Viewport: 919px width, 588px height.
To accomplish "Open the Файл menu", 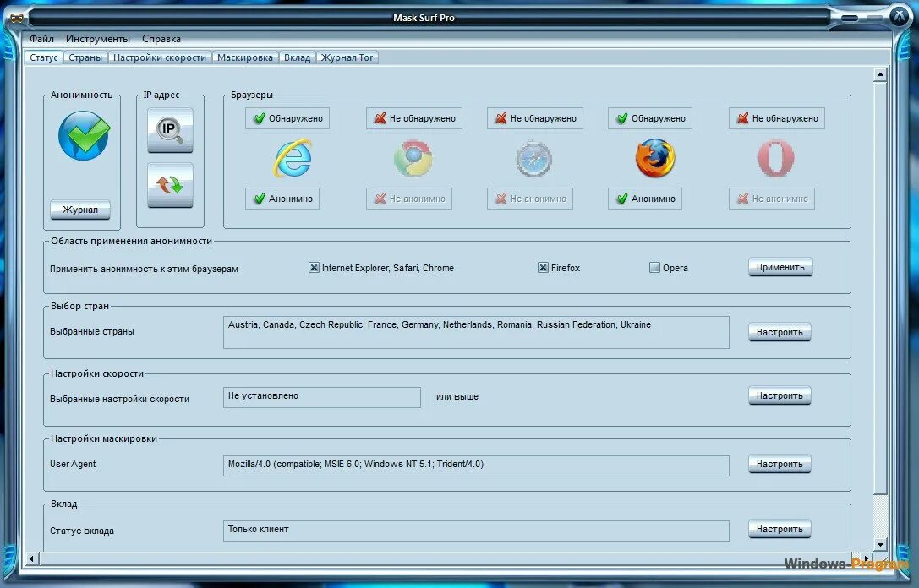I will [41, 39].
